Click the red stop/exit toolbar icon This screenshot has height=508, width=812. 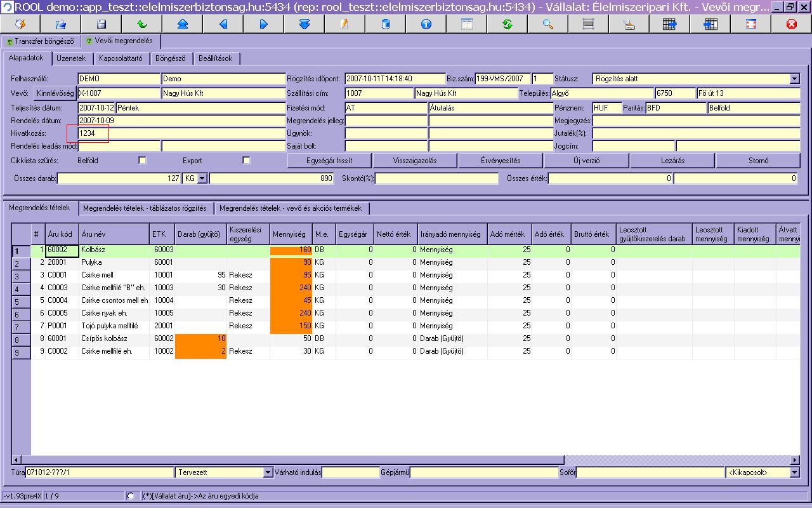tap(792, 24)
